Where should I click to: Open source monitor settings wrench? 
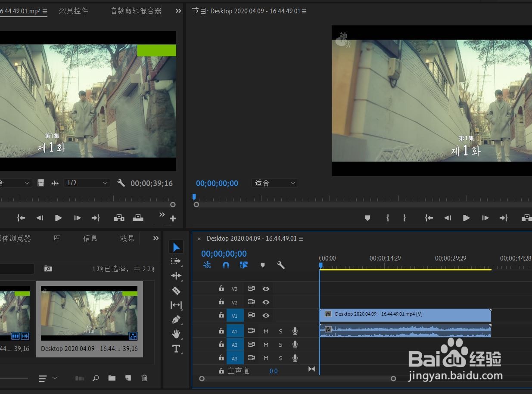point(121,183)
